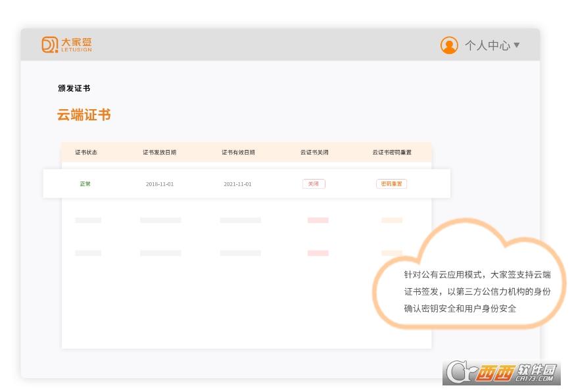Click the orange user avatar icon
The image size is (574, 392).
(449, 45)
